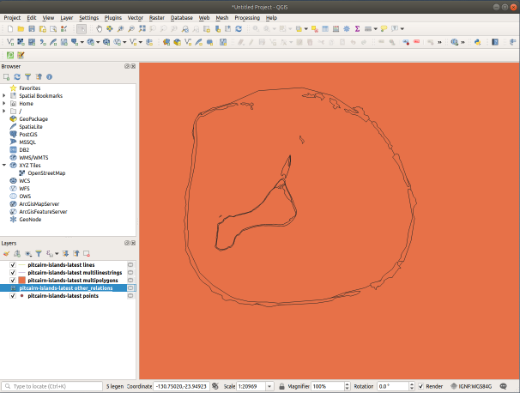Open the Processing toolbox gear icon
Viewport: 520px width, 393px height.
[x=347, y=29]
